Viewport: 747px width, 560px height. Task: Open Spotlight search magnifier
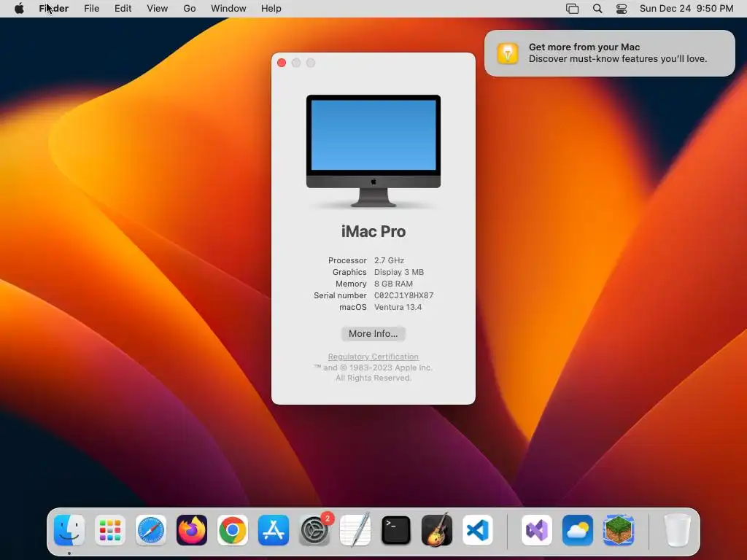tap(597, 9)
